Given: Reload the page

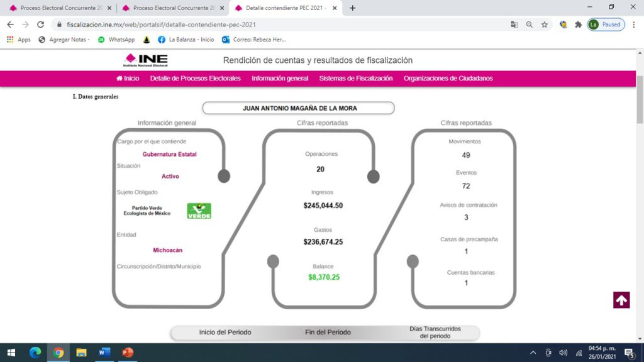Looking at the screenshot, I should 40,25.
